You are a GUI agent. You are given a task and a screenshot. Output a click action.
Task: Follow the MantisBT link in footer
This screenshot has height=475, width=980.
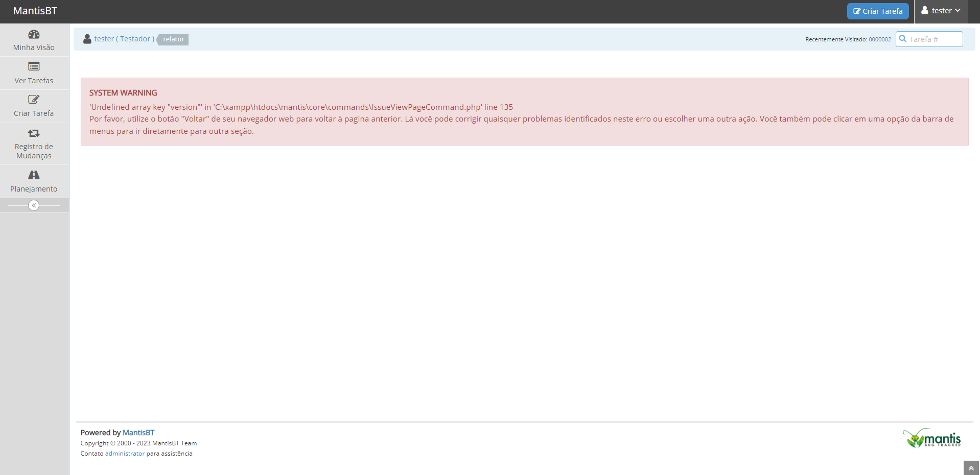pos(138,433)
